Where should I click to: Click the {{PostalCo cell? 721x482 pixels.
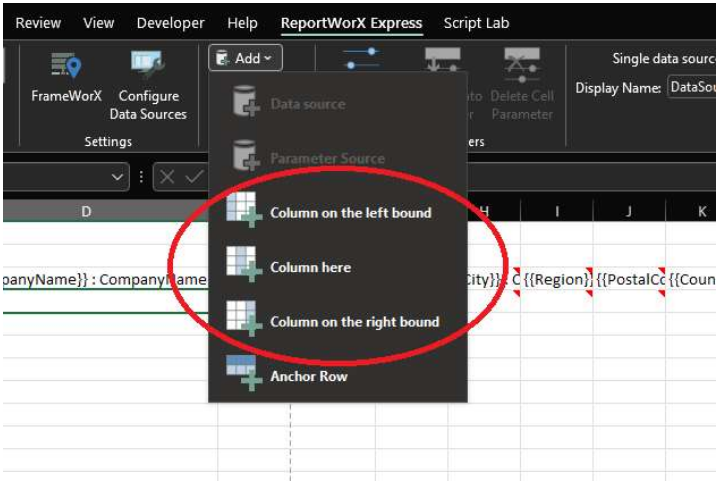click(x=629, y=279)
